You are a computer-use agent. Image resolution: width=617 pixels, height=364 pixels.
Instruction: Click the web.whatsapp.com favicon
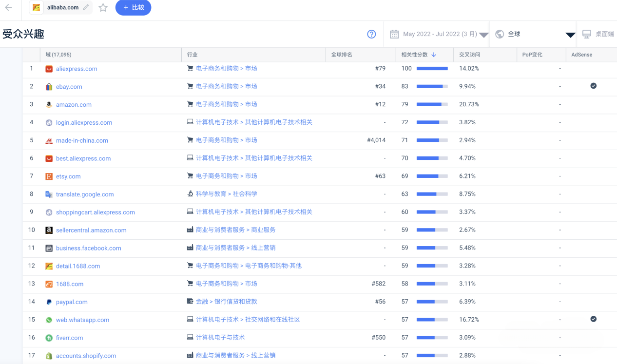point(49,320)
